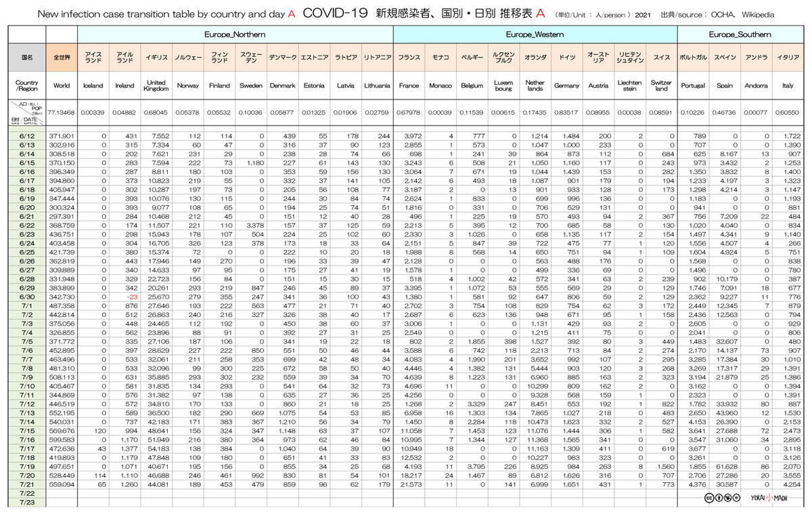Click the World value 371.901 on 6/12
The image size is (812, 512).
click(x=62, y=137)
